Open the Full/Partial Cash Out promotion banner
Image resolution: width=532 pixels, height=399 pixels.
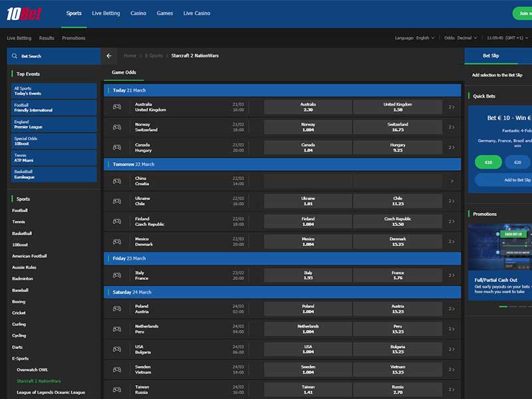[500, 262]
